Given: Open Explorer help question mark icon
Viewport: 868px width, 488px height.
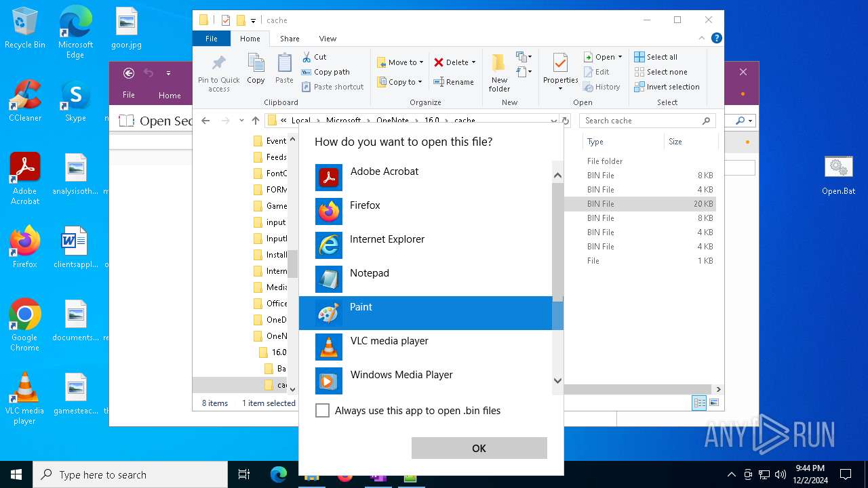Looking at the screenshot, I should (716, 39).
